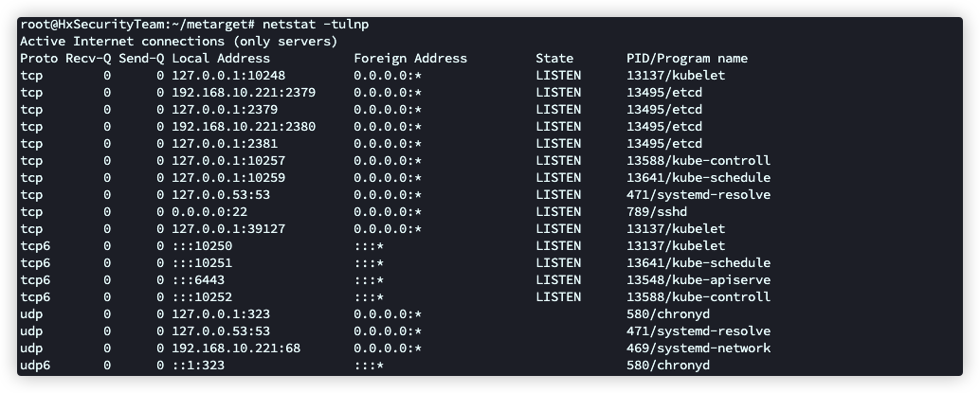Click the Local Address column header

tap(221, 58)
